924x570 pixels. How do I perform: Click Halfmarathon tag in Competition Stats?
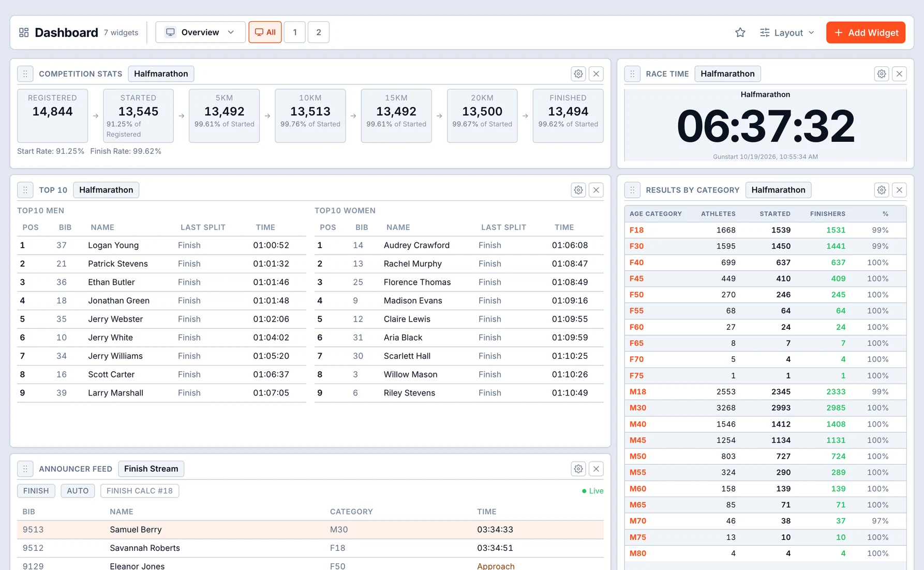(x=161, y=74)
